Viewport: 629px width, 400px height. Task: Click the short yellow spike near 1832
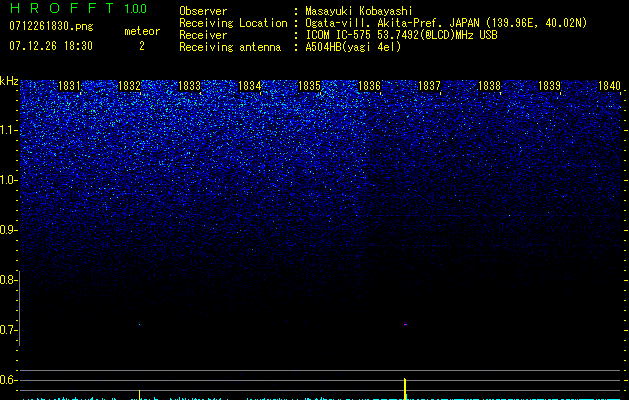pyautogui.click(x=140, y=394)
